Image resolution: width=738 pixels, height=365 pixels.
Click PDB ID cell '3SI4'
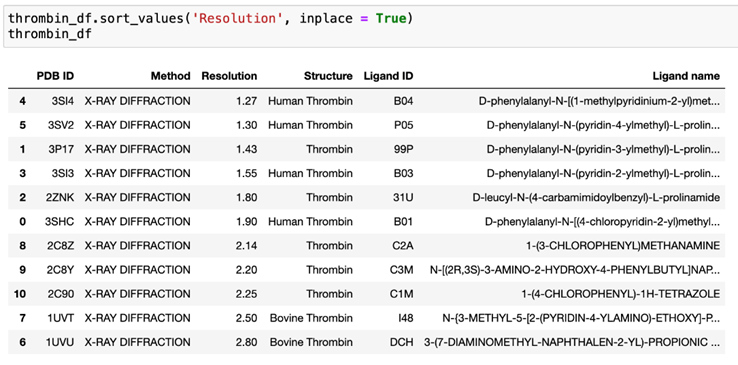[63, 101]
